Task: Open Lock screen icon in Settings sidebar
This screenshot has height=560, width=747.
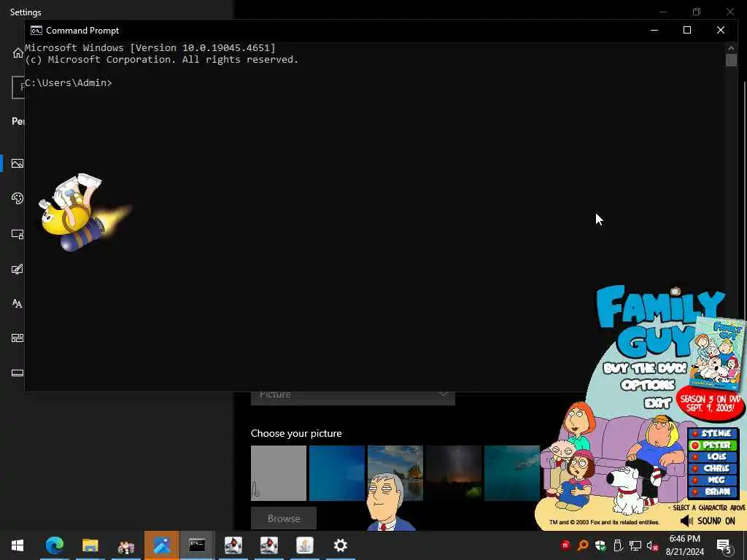Action: [x=18, y=234]
